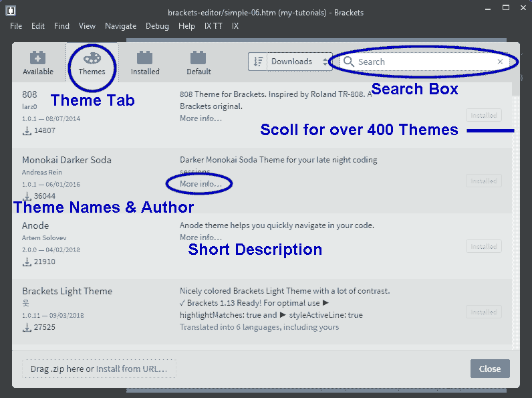Open the IX TT menu
532x398 pixels.
(213, 26)
